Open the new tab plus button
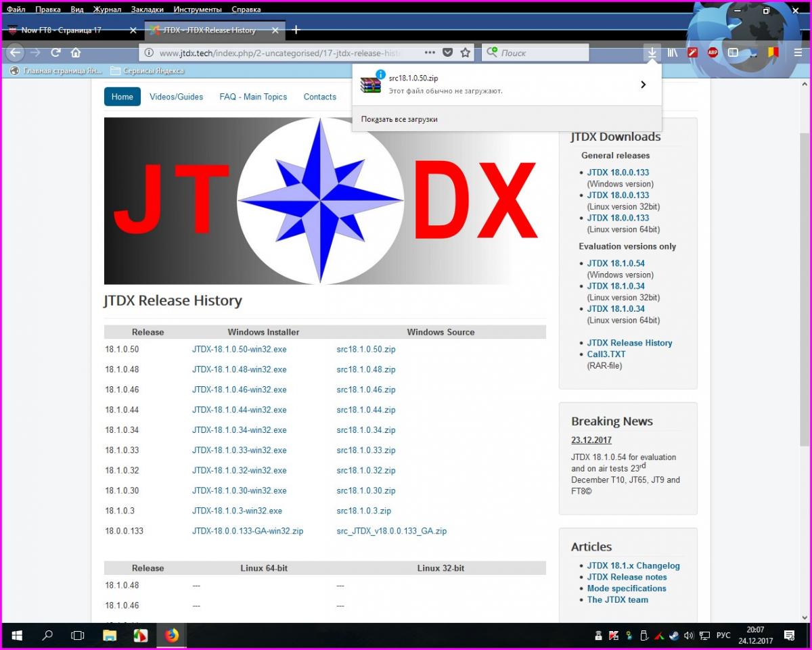Viewport: 812px width, 650px height. (296, 30)
